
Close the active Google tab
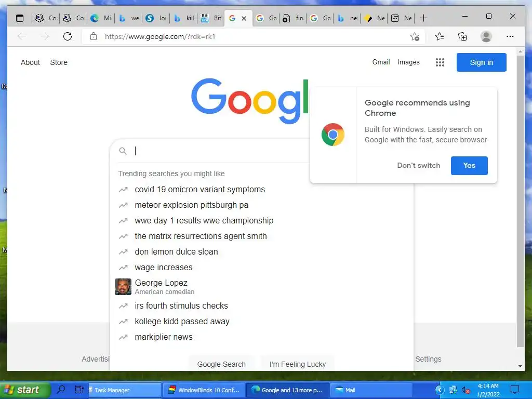click(244, 18)
